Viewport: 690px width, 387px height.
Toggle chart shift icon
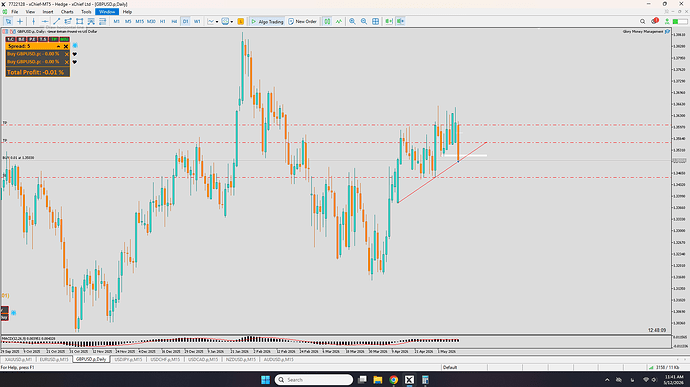pyautogui.click(x=400, y=21)
